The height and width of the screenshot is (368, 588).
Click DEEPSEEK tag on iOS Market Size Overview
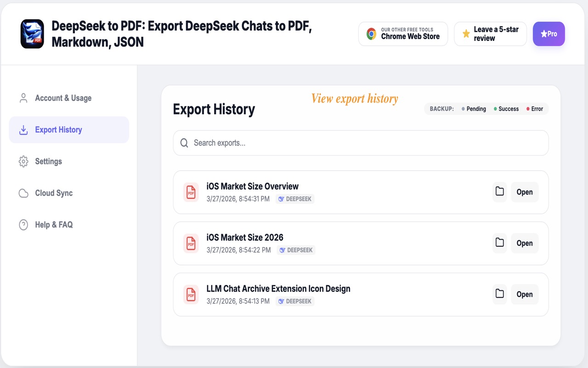[x=295, y=199]
